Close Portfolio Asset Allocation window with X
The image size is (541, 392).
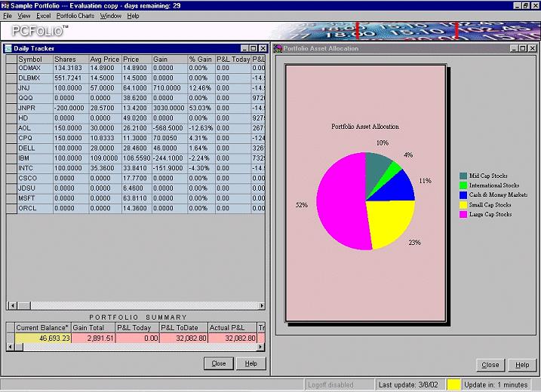pyautogui.click(x=533, y=48)
